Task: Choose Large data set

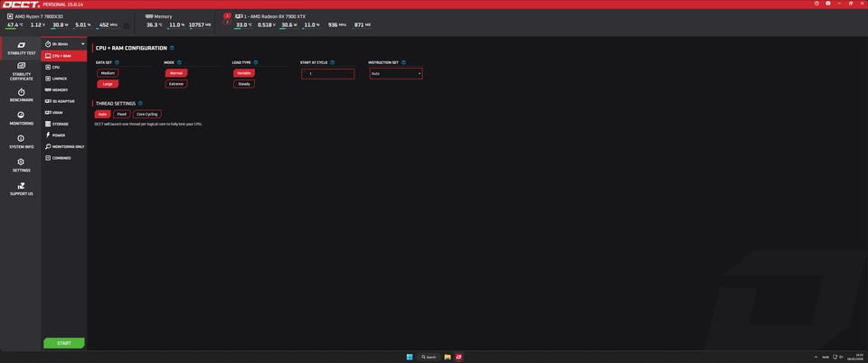Action: (x=108, y=84)
